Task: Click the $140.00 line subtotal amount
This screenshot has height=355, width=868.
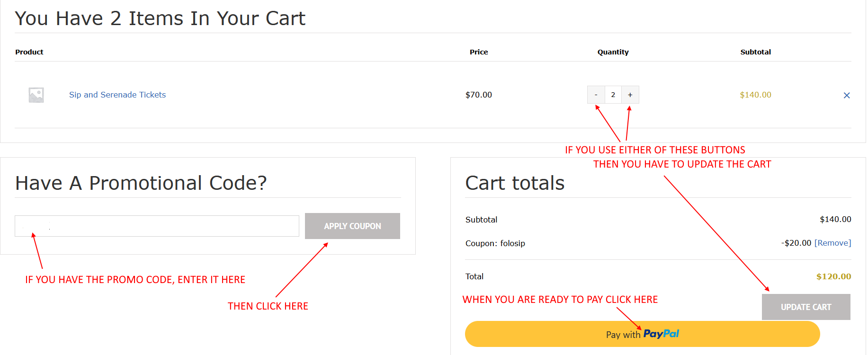Action: 755,95
